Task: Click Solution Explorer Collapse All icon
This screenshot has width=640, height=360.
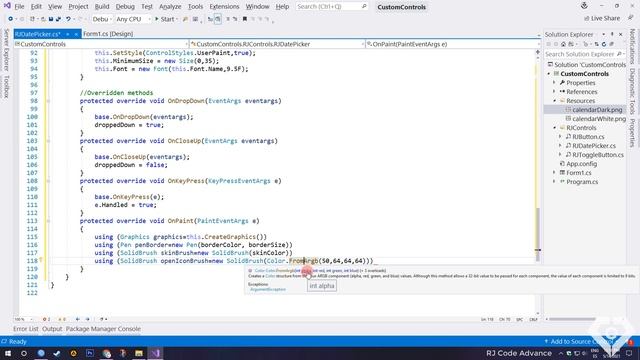Action: click(611, 44)
